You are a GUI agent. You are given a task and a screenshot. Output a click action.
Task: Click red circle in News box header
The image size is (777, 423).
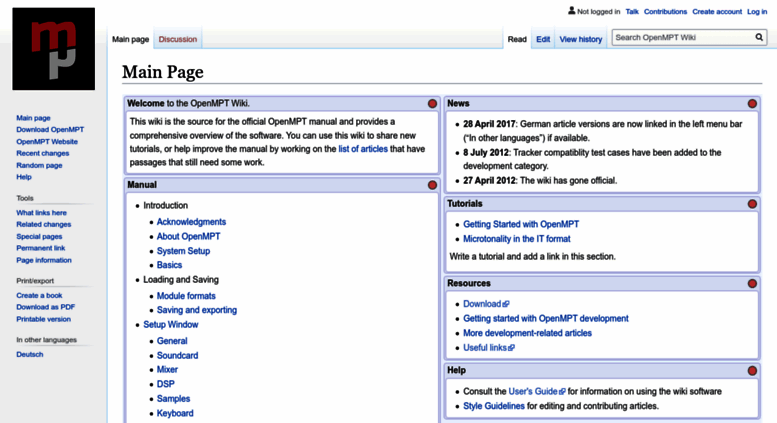pyautogui.click(x=752, y=104)
